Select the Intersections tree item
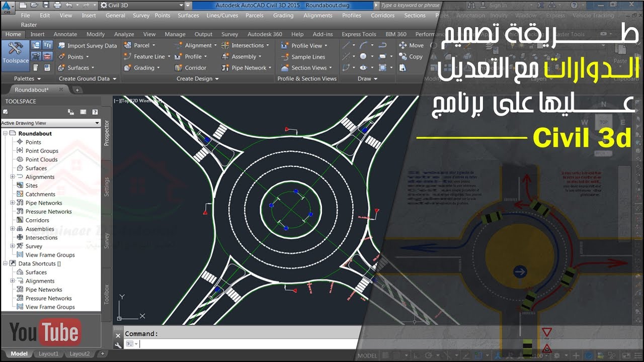Image resolution: width=644 pixels, height=362 pixels. click(41, 238)
